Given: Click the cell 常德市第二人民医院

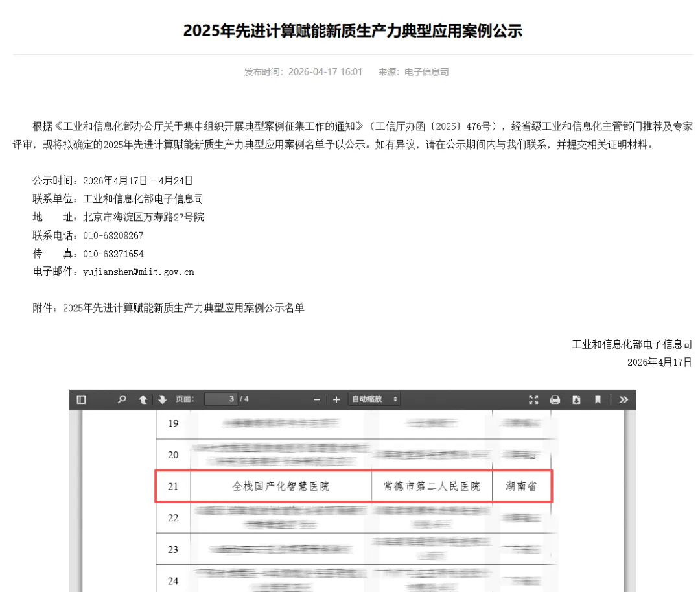Looking at the screenshot, I should coord(432,486).
